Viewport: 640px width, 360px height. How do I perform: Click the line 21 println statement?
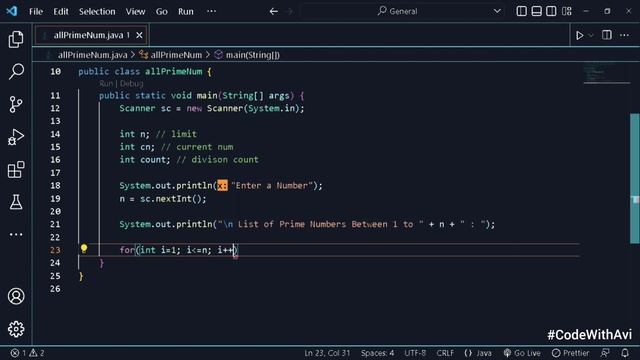pyautogui.click(x=307, y=224)
